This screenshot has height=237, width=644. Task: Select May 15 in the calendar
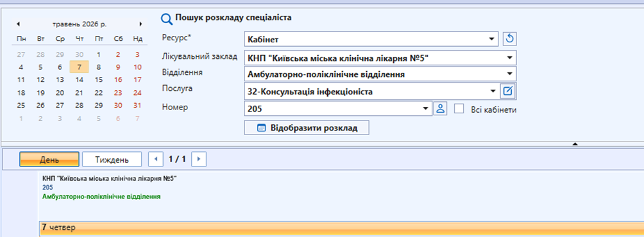pos(99,80)
